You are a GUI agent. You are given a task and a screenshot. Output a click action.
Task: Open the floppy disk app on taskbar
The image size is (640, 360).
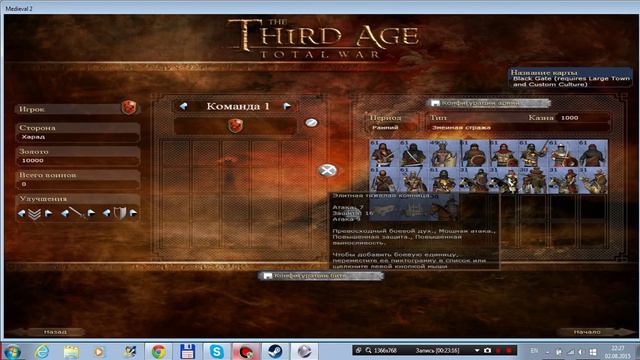[x=187, y=351]
